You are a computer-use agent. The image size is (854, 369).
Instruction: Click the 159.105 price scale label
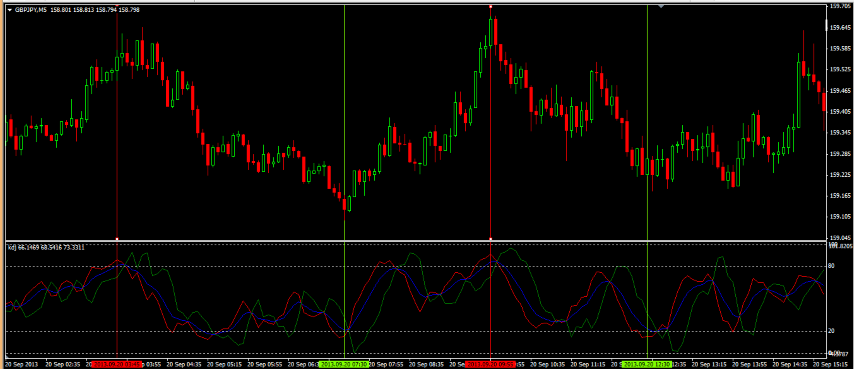click(839, 217)
